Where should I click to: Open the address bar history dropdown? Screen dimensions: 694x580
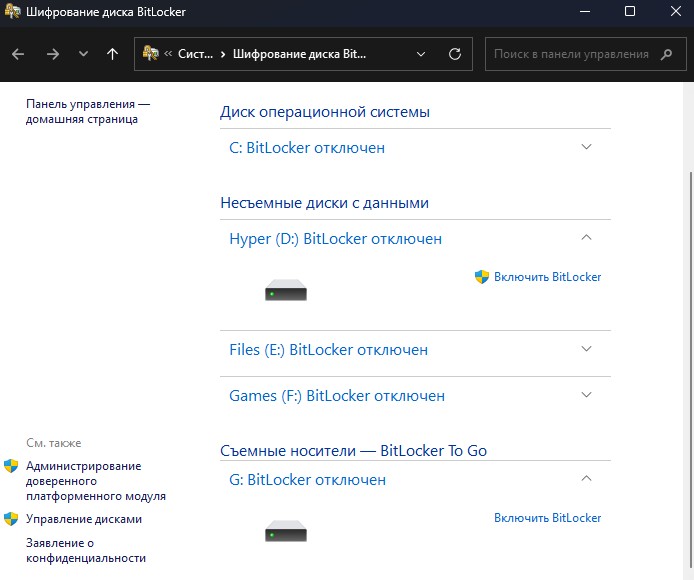click(x=421, y=54)
